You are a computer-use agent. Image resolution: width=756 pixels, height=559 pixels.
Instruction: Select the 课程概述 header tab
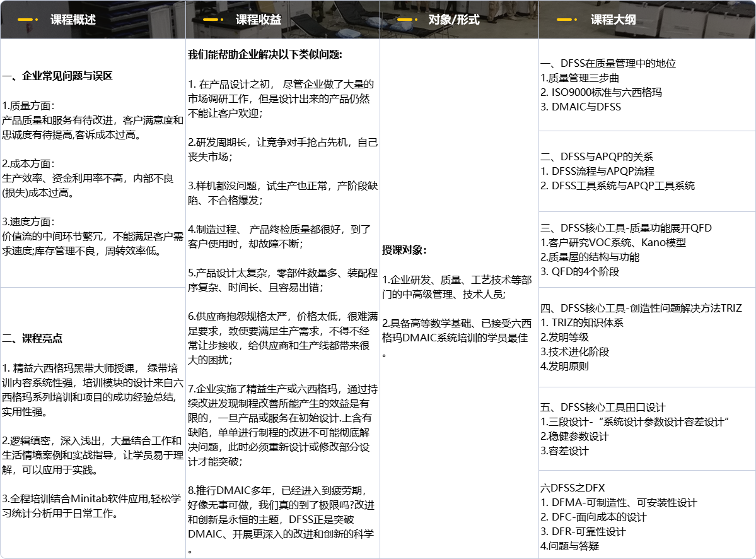[73, 20]
